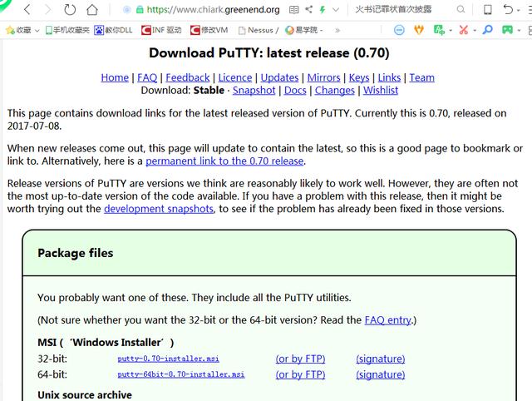
Task: Open the FAQ link
Action: (x=147, y=77)
